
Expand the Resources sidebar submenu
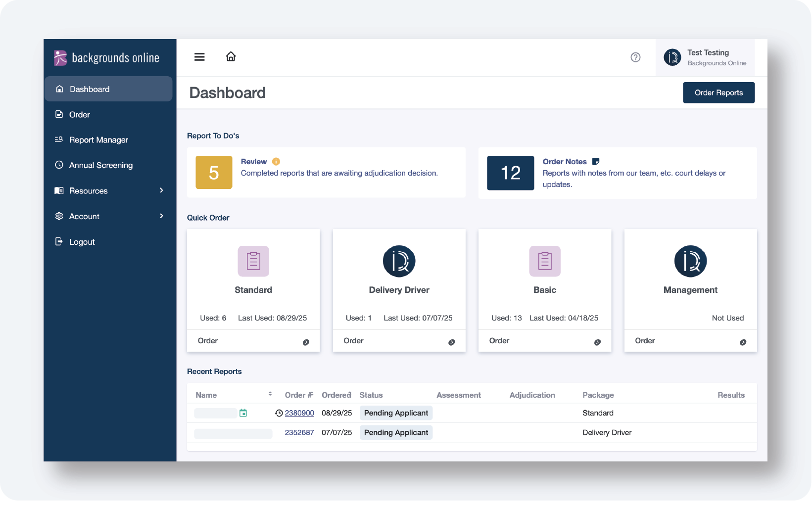tap(161, 191)
